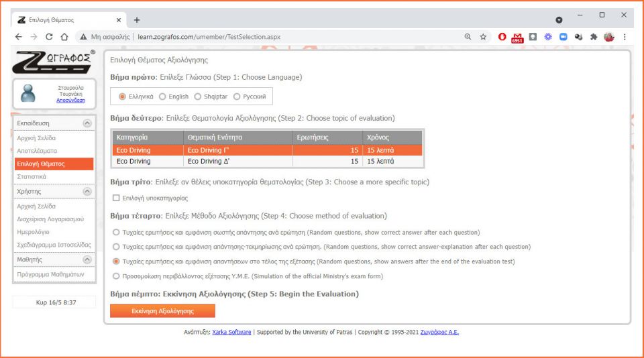This screenshot has width=644, height=358.
Task: Select the Ministry exam simulation radio option
Action: (x=117, y=276)
